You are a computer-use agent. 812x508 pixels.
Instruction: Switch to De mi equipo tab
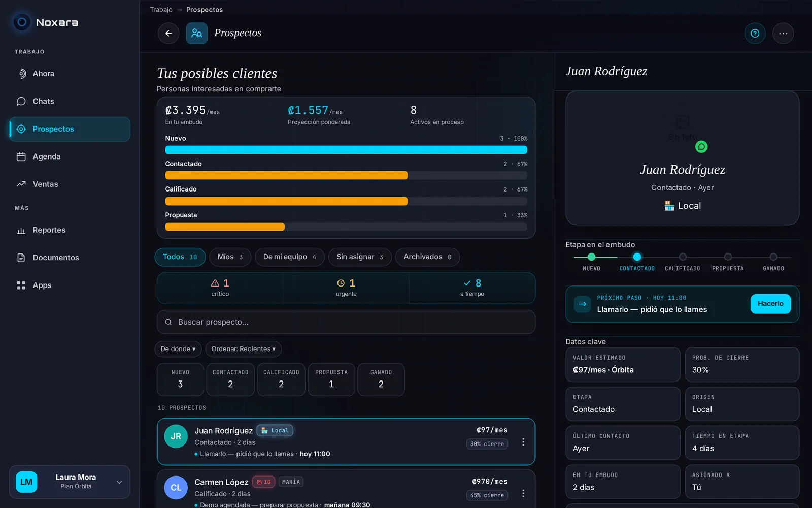pos(290,257)
